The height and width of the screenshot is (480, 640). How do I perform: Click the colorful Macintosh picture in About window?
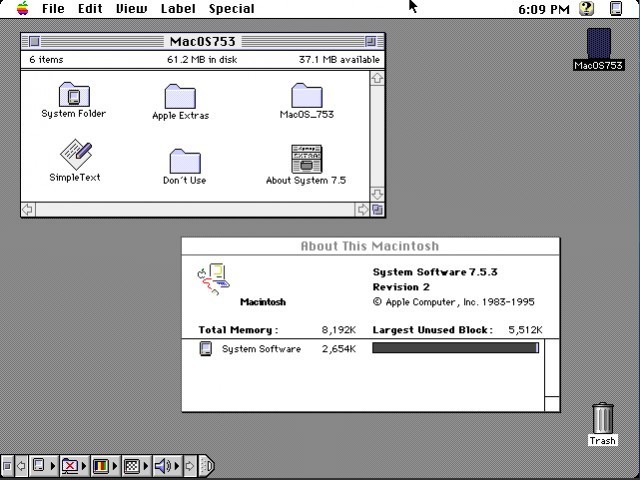pos(213,279)
